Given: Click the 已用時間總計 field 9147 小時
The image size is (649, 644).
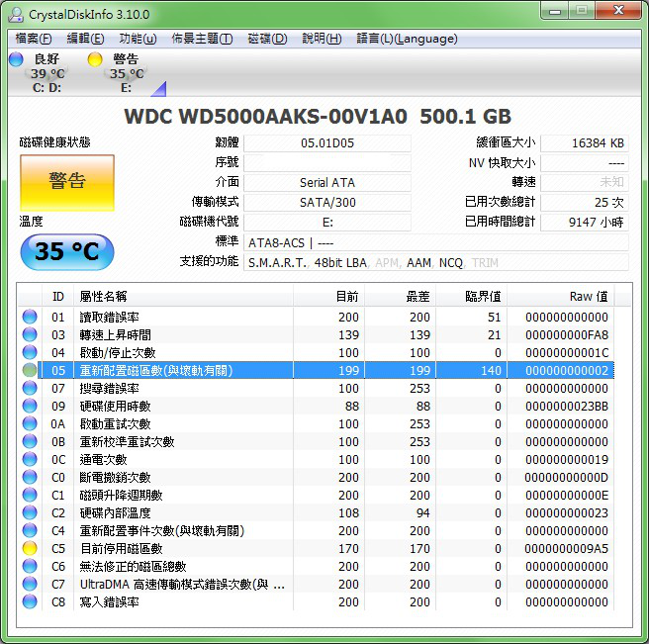Looking at the screenshot, I should point(585,223).
